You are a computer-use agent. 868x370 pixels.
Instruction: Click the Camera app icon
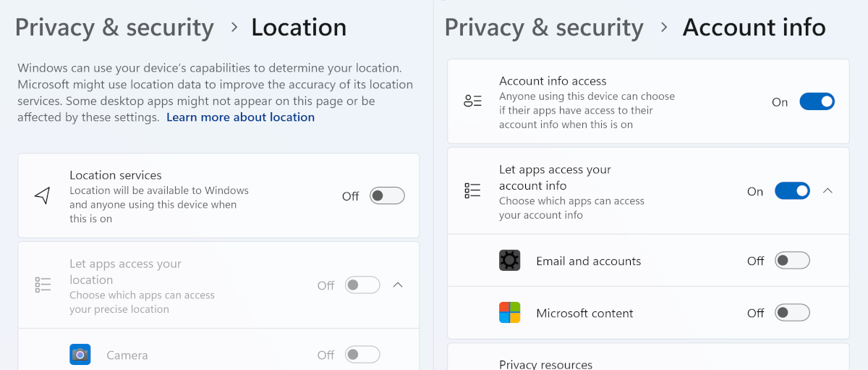click(x=80, y=355)
